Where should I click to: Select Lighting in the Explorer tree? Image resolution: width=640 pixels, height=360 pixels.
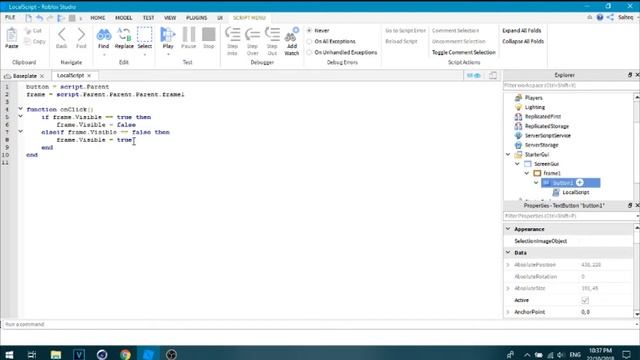tap(535, 107)
